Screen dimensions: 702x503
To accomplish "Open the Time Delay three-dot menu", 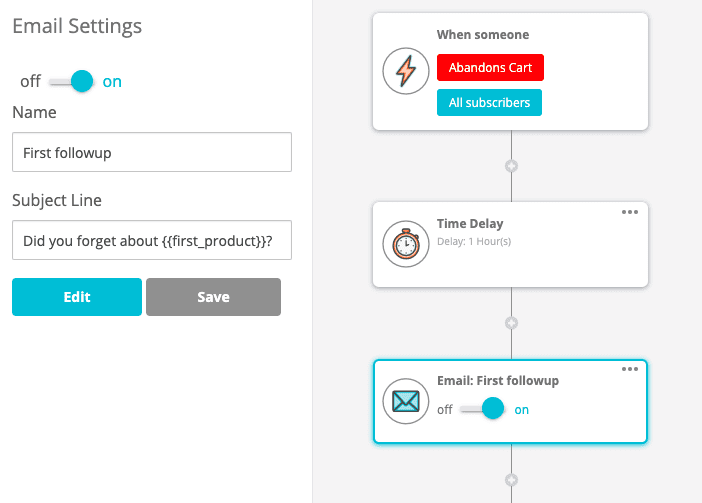I will 630,212.
